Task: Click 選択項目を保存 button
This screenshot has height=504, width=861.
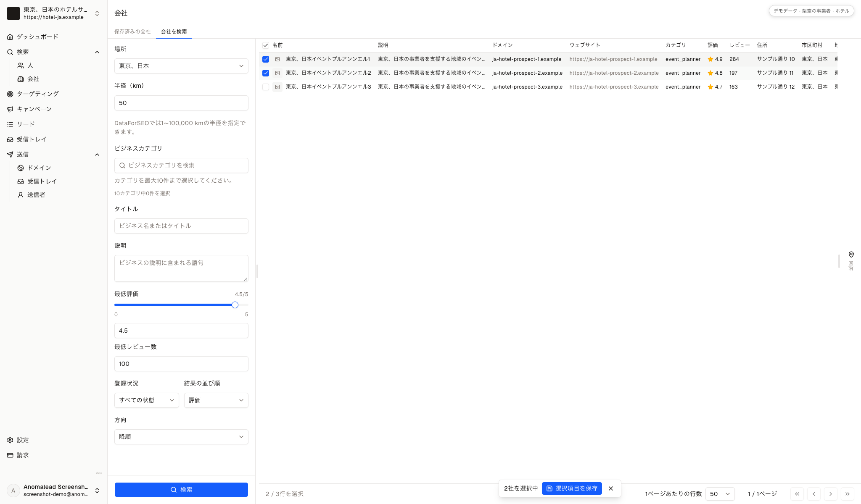Action: (572, 488)
